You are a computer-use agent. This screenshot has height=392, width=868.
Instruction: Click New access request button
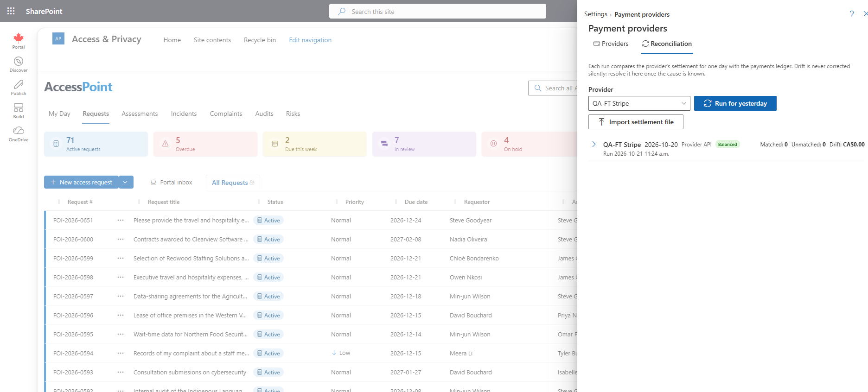pyautogui.click(x=81, y=182)
